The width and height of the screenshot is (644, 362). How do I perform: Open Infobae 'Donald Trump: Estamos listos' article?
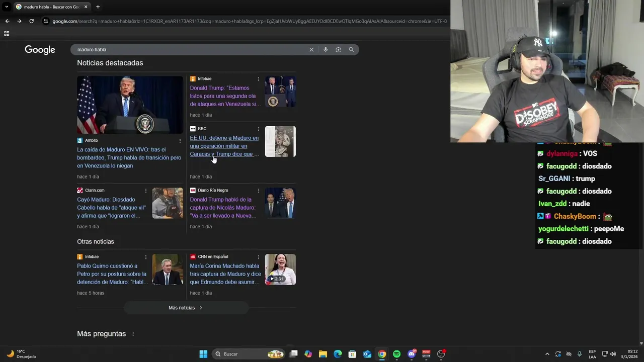(x=224, y=96)
